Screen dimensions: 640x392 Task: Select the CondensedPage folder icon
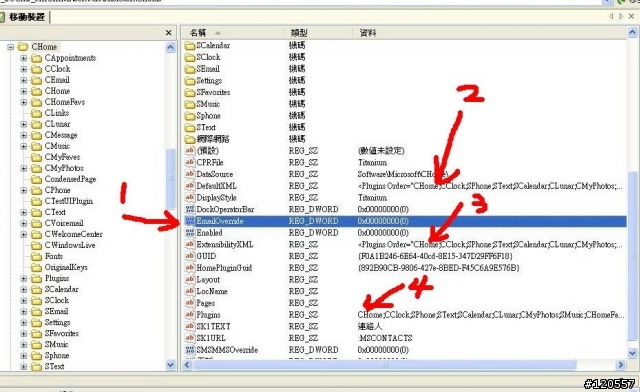coord(36,179)
